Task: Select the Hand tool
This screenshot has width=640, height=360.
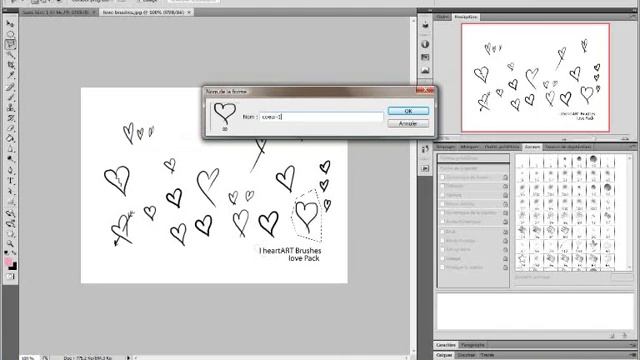Action: click(10, 233)
